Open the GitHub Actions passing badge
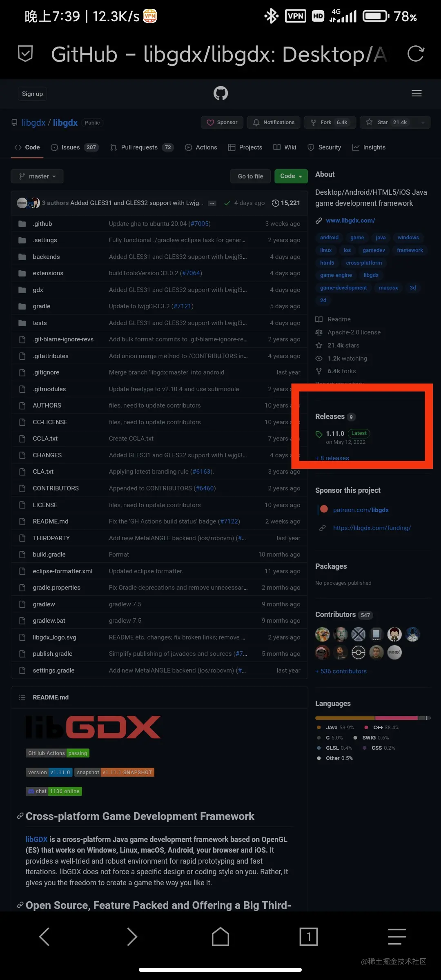 (x=58, y=753)
